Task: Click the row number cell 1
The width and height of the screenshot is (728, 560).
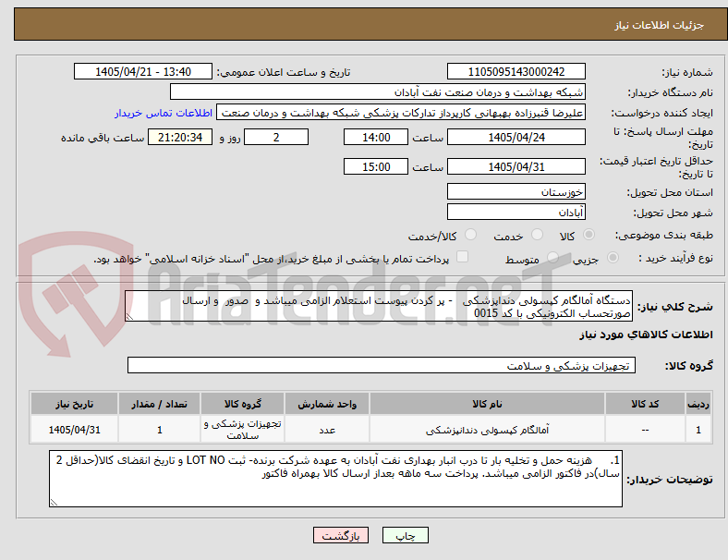Action: 698,430
